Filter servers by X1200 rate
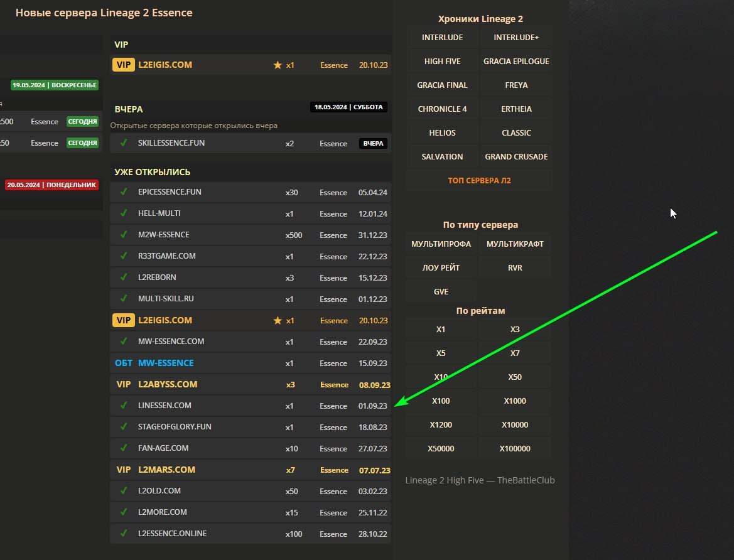Screen dimensions: 734x560 (x=441, y=425)
